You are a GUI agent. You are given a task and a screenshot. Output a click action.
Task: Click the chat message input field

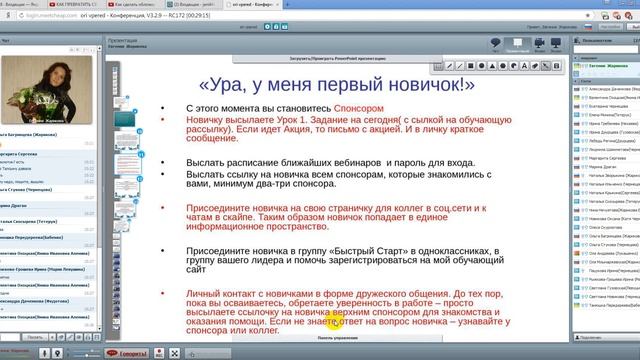(x=9, y=337)
